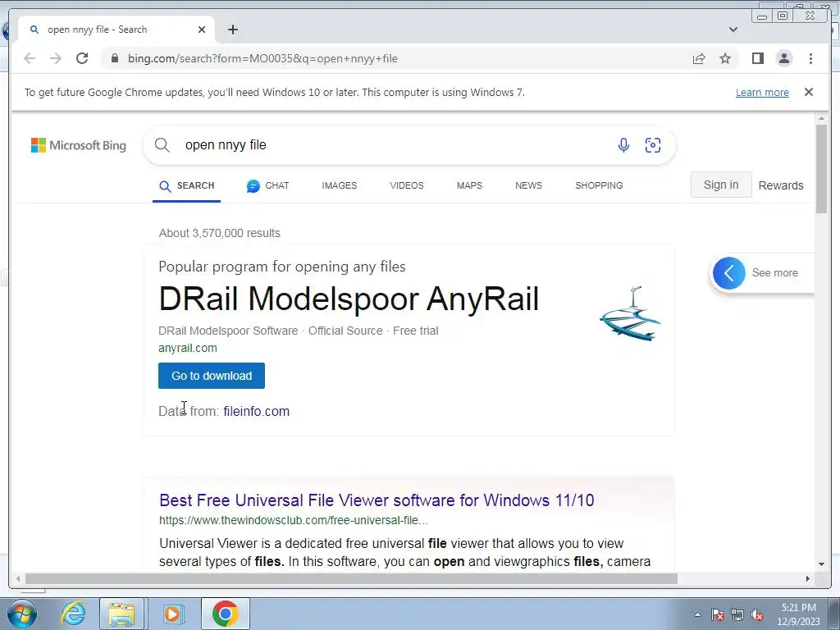
Task: Click the vertical scrollbar thumb
Action: [821, 169]
